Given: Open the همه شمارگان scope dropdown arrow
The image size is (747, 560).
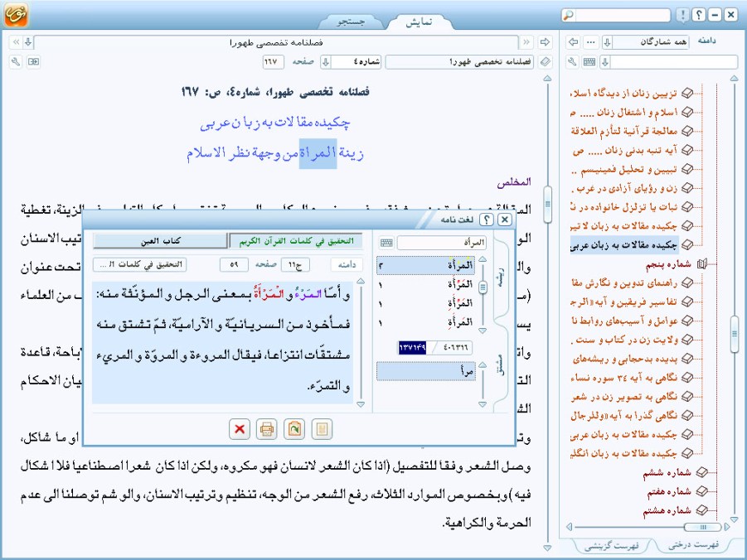Looking at the screenshot, I should point(608,42).
